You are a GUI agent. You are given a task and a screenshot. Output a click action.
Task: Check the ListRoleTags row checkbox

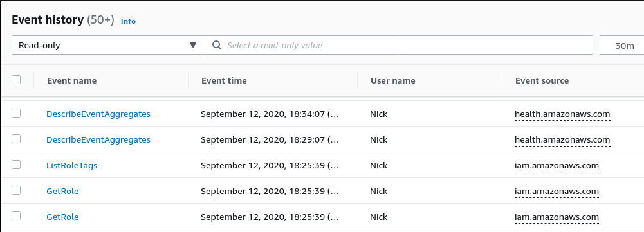[16, 165]
